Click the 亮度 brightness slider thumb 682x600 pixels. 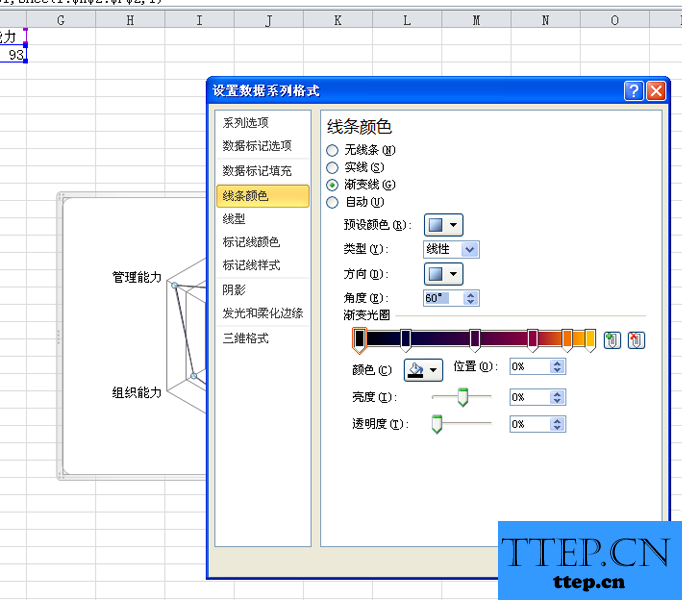463,397
